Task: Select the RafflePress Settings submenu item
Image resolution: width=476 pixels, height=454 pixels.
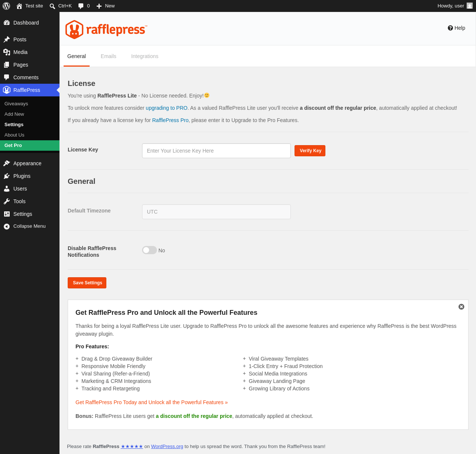Action: pos(30,125)
